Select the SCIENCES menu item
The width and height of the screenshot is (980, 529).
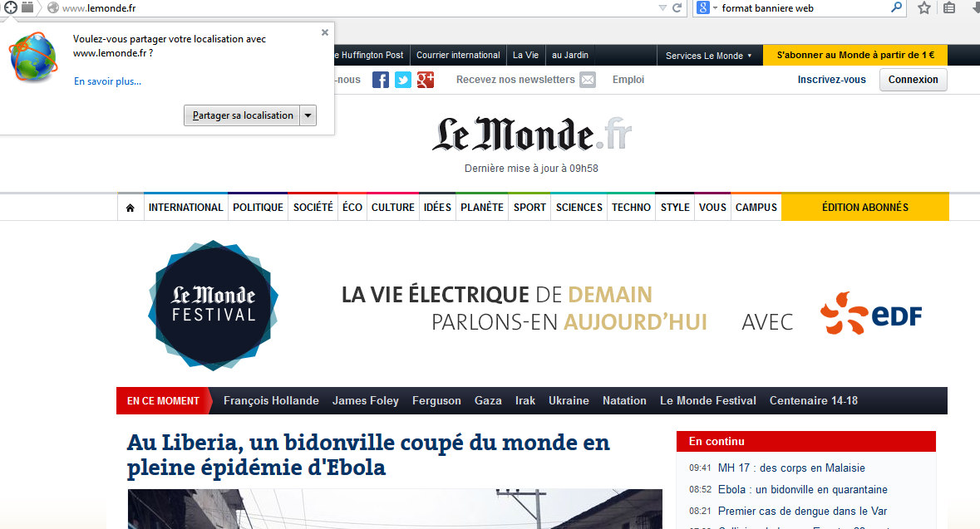(579, 208)
